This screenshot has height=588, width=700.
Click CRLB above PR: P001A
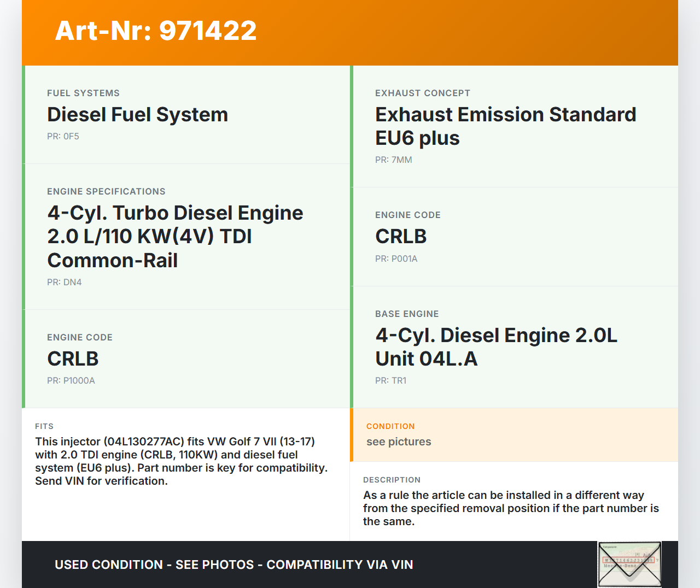point(401,237)
